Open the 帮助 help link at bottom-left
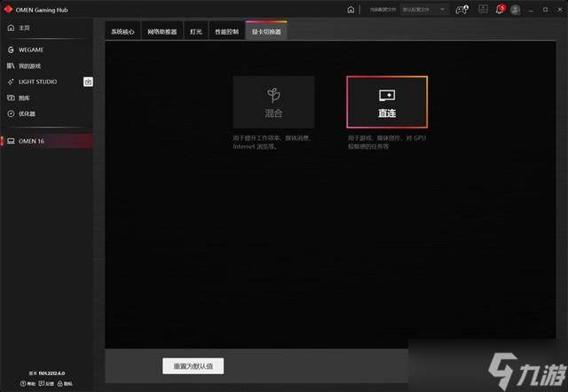The image size is (568, 392). click(x=28, y=383)
